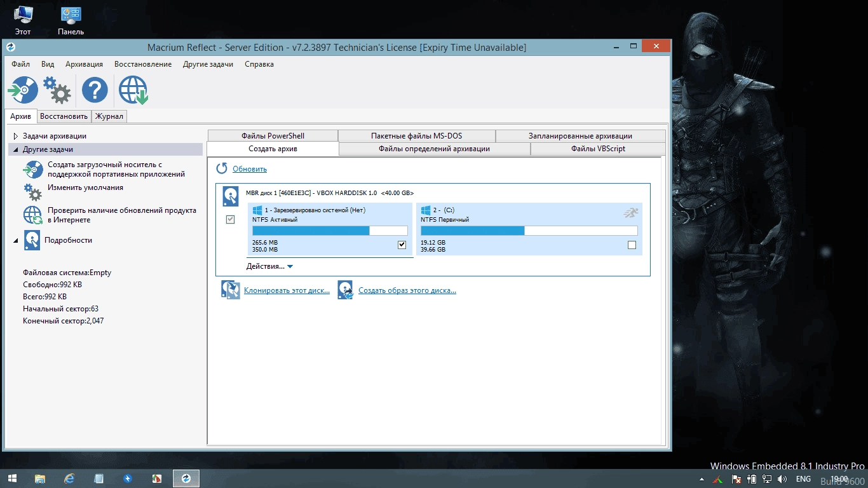
Task: Open the notepad taskbar icon
Action: coord(98,478)
